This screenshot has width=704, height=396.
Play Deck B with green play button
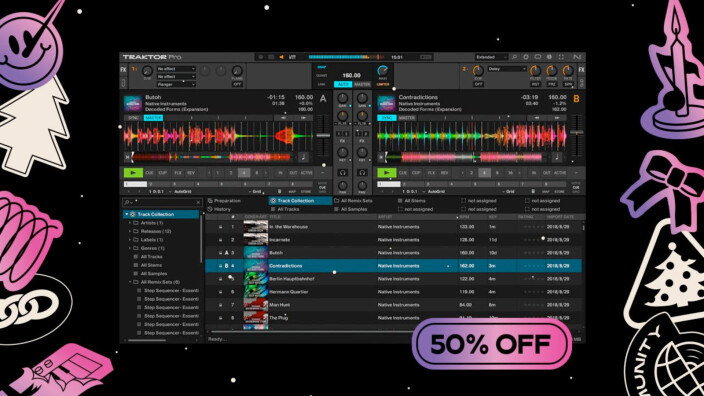387,172
